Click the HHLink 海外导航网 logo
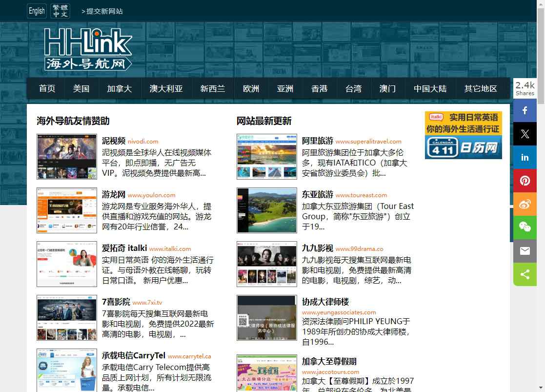The width and height of the screenshot is (545, 392). (x=88, y=49)
